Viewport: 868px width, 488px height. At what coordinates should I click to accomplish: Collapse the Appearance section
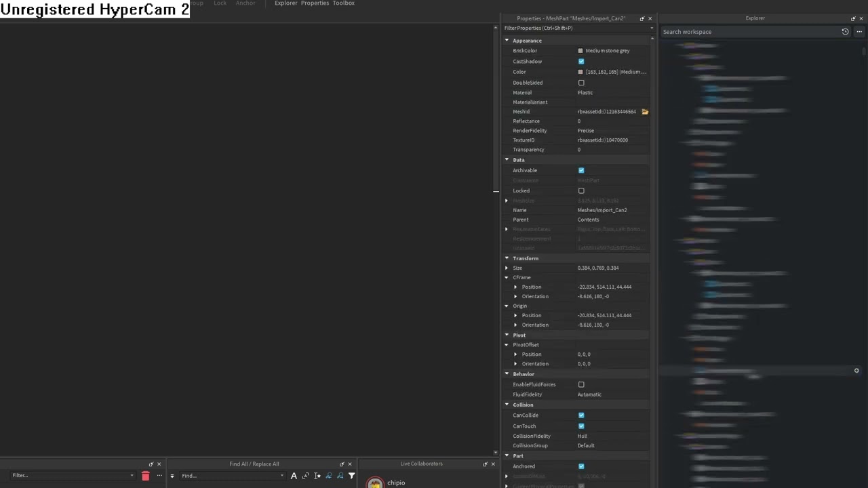[x=507, y=40]
